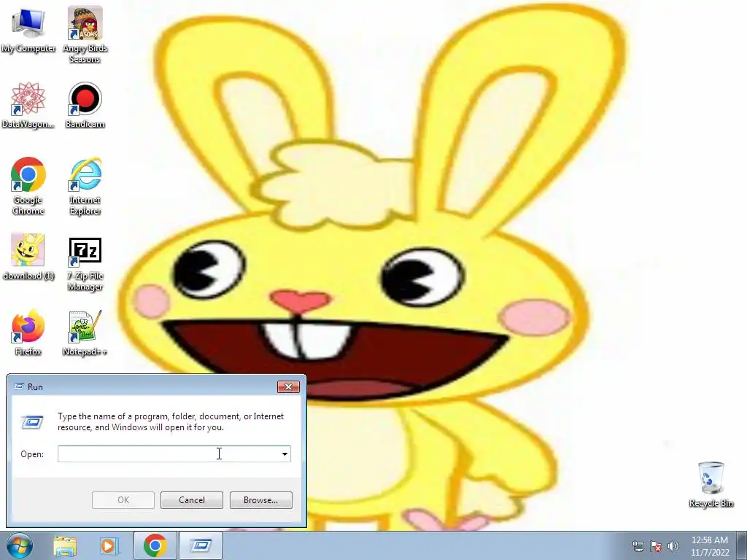This screenshot has width=747, height=560.
Task: Expand the Open field history dropdown arrow
Action: point(285,454)
